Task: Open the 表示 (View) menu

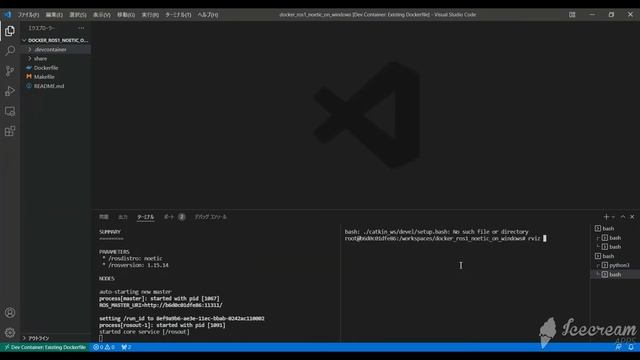Action: 102,15
